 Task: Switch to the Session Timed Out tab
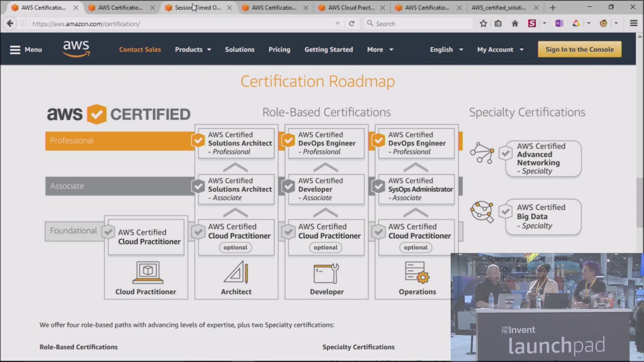click(x=198, y=8)
